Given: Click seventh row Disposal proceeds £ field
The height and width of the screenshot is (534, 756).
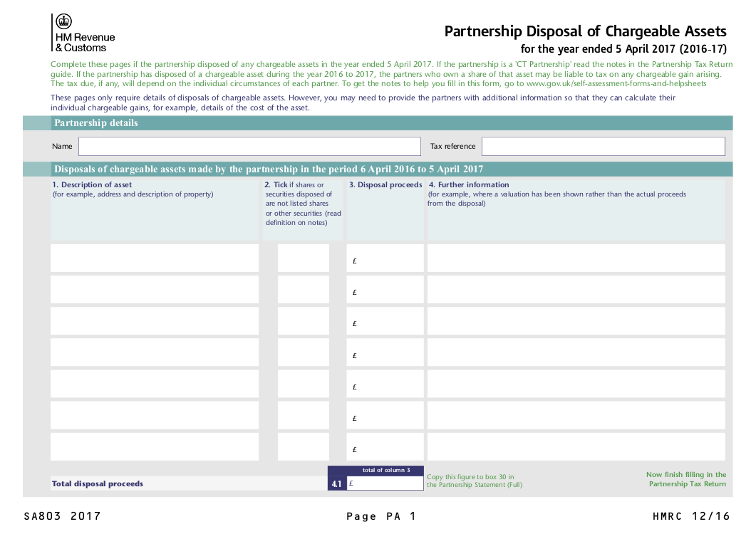Looking at the screenshot, I should [x=385, y=446].
